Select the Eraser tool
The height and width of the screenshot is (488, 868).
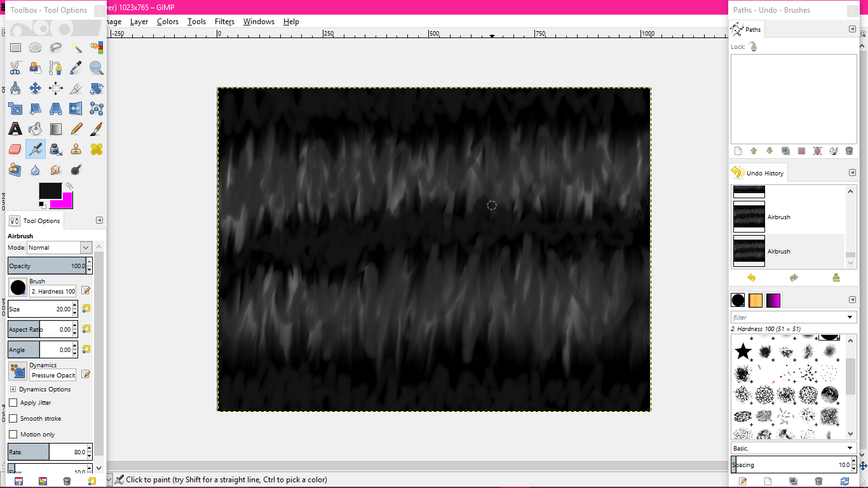15,149
